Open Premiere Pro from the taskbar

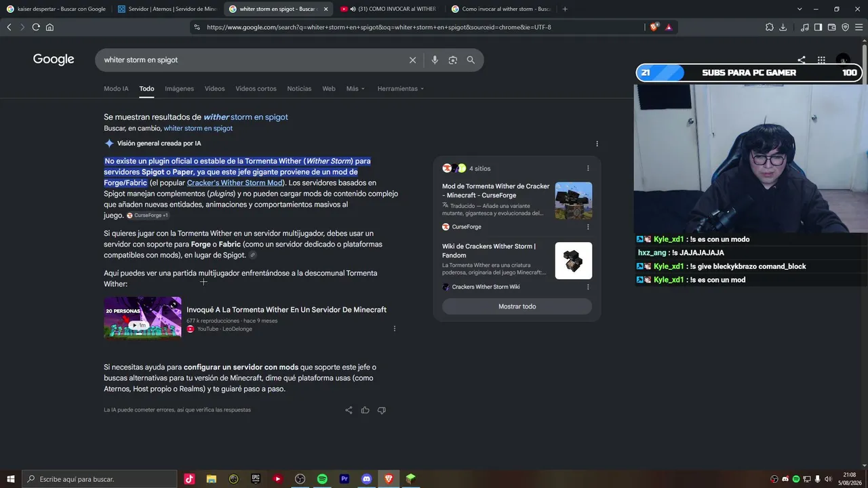click(344, 479)
